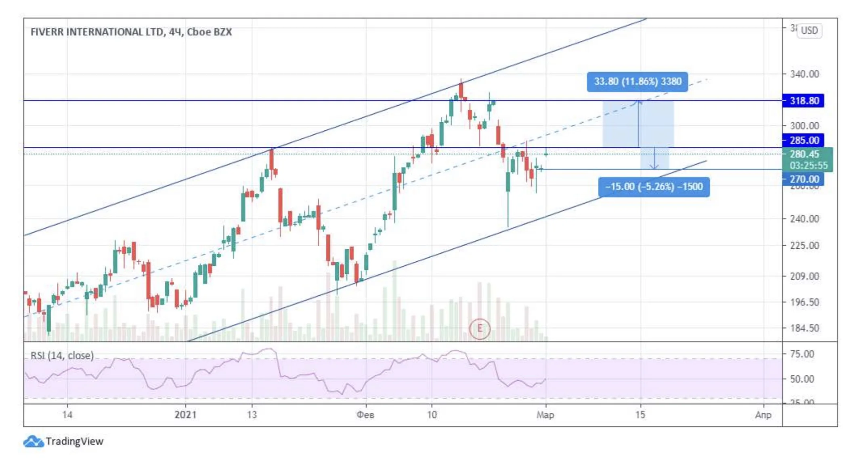
Task: Click the 10 date axis label
Action: click(x=432, y=415)
